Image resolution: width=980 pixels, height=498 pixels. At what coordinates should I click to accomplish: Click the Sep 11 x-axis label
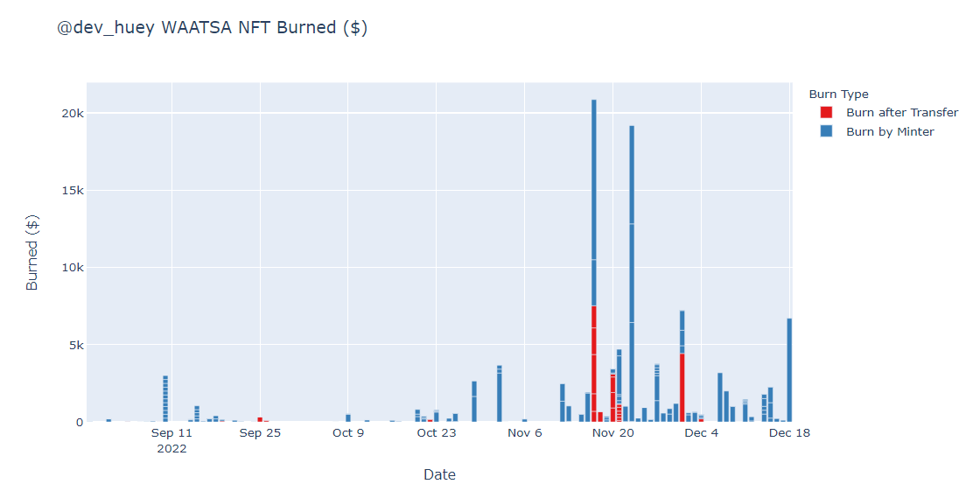tap(171, 433)
